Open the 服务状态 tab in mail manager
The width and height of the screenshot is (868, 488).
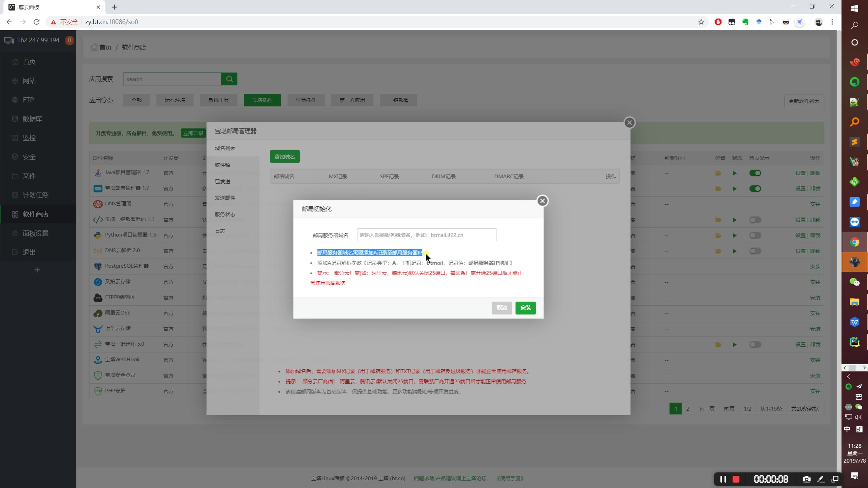click(225, 214)
